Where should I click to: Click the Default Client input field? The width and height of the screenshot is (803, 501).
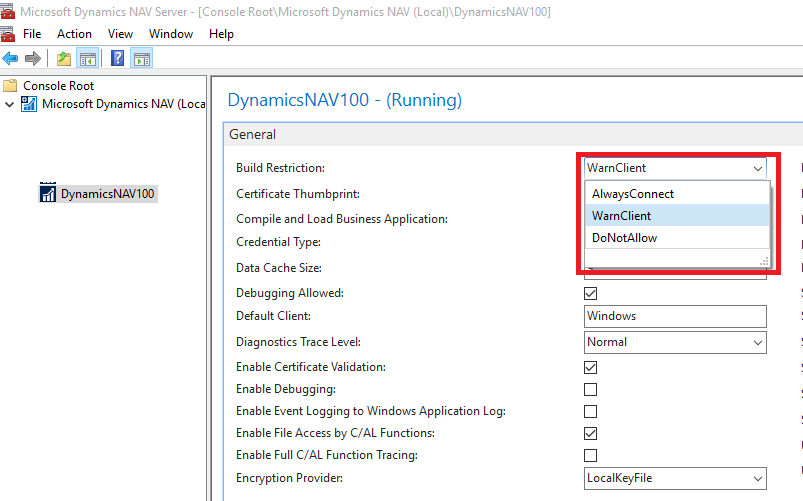675,316
